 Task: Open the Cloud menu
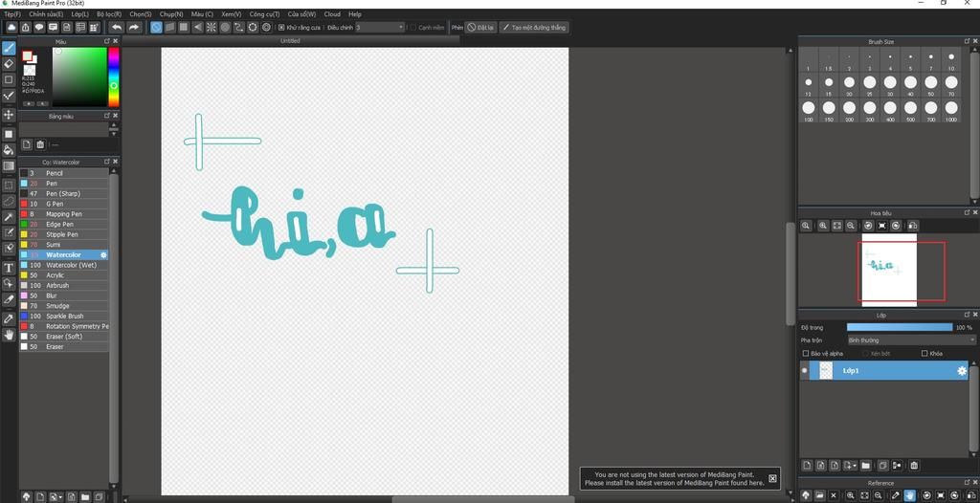coord(332,13)
